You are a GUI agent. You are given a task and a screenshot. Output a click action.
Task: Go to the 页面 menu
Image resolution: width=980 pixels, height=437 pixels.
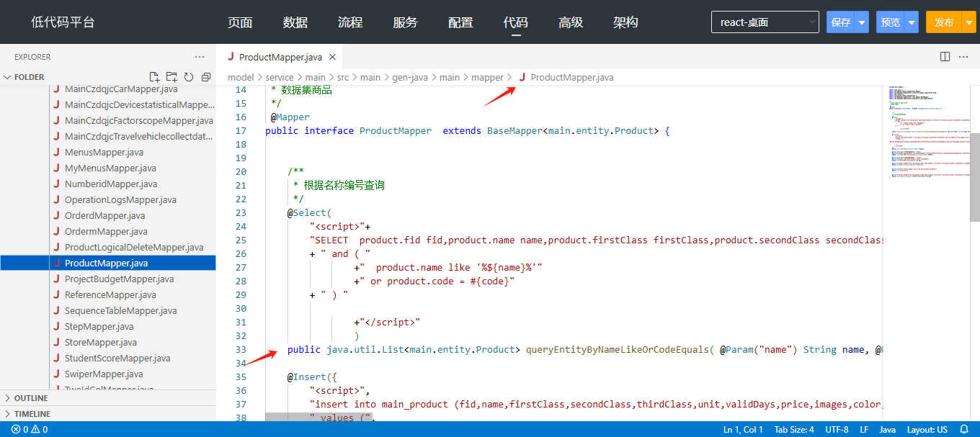(x=240, y=22)
